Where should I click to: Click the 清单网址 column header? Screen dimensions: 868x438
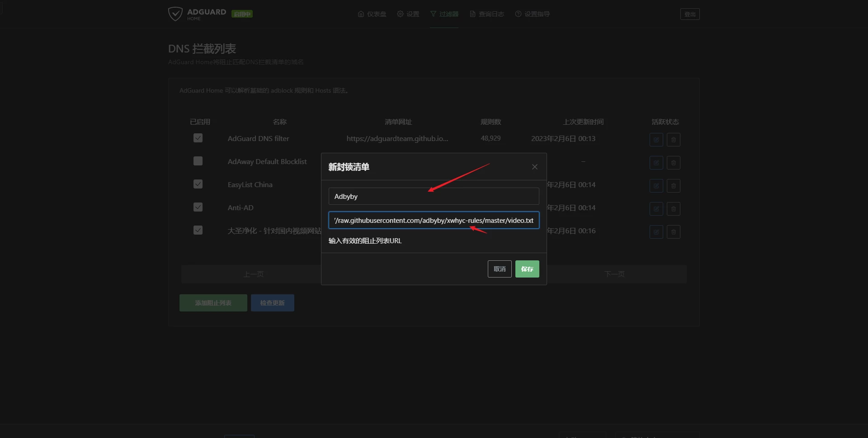[398, 122]
